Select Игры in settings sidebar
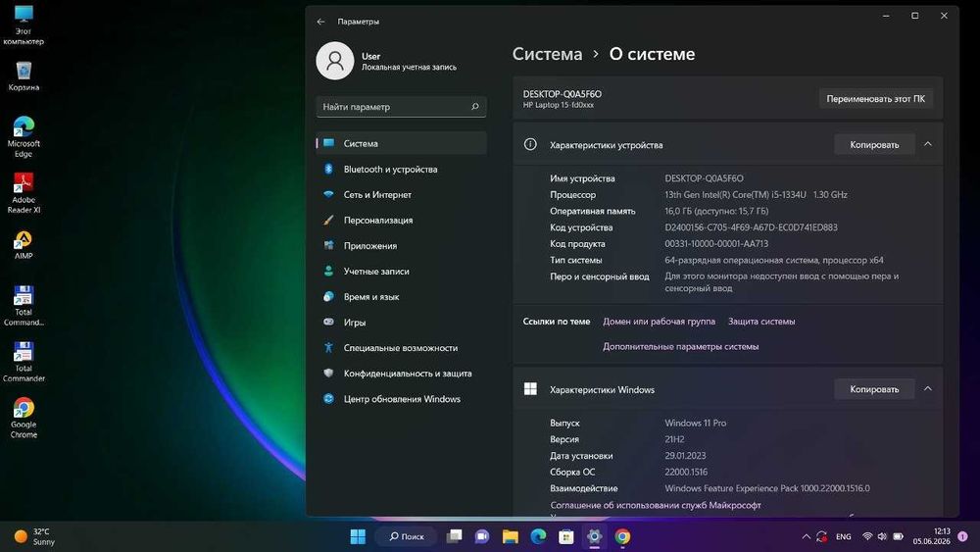Viewport: 980px width, 552px height. point(401,322)
